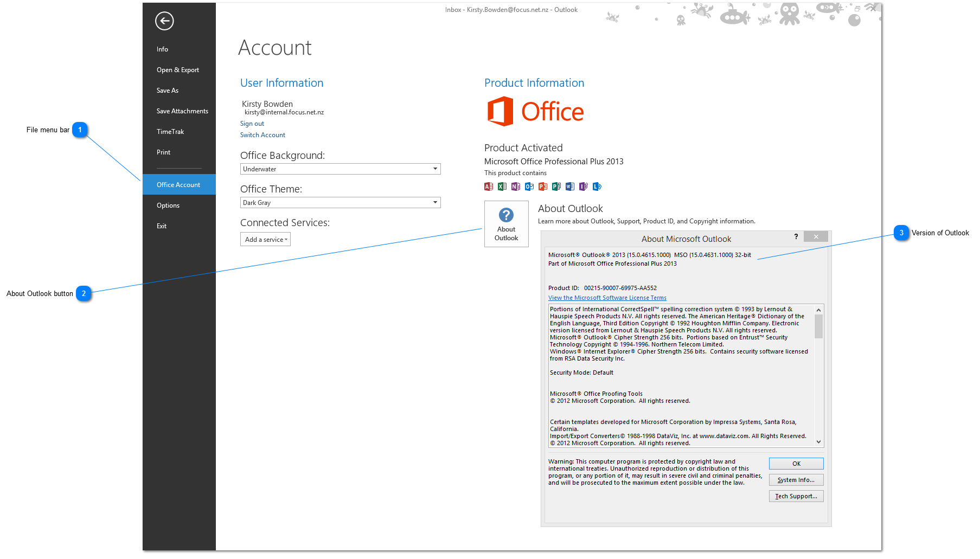Screen dimensions: 980x559
Task: Click the scroll down arrow in license text
Action: pyautogui.click(x=818, y=442)
